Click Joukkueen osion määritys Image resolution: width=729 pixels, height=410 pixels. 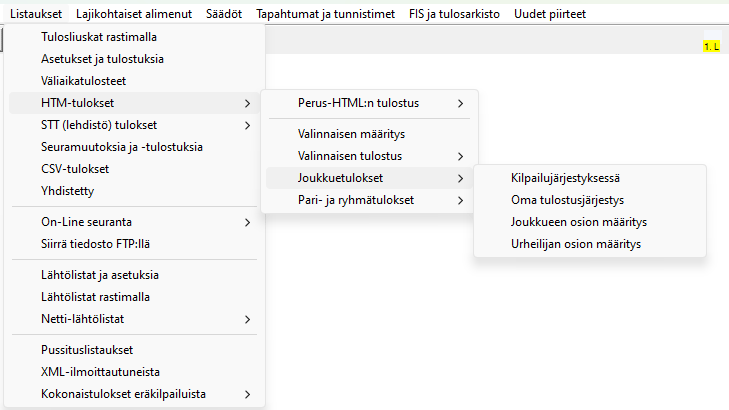[x=579, y=222]
